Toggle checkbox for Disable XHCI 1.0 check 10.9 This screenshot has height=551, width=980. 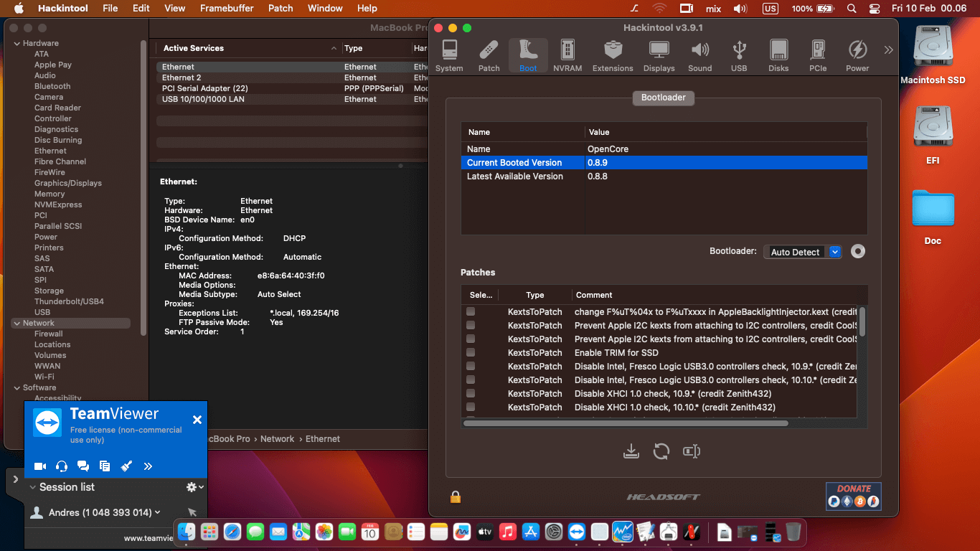click(x=471, y=393)
